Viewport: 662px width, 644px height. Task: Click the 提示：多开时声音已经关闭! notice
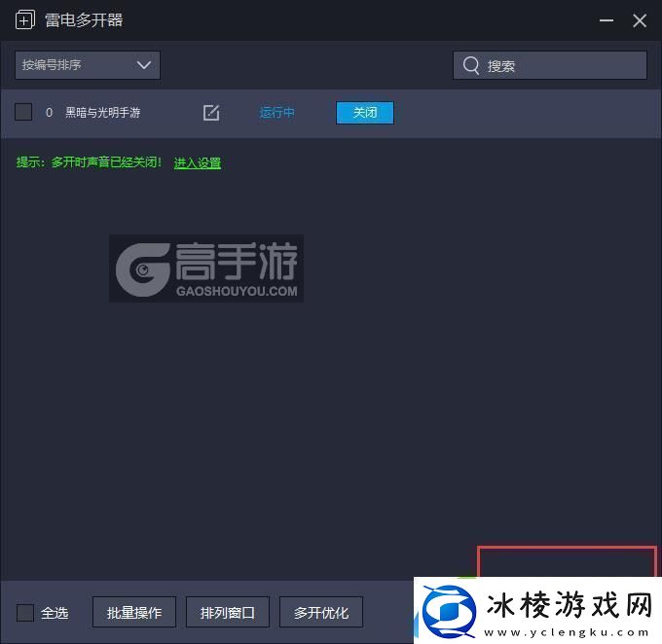89,162
